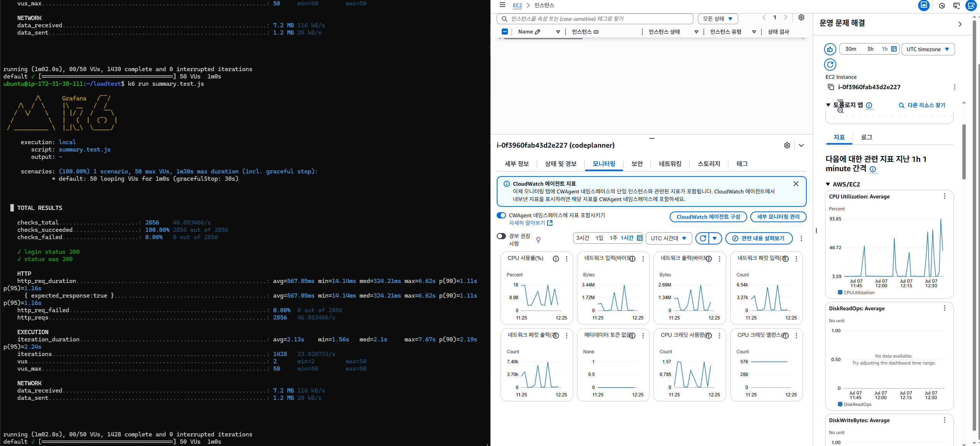Image resolution: width=980 pixels, height=446 pixels.
Task: Enable the 경보 권장 사항 toggle
Action: point(501,236)
